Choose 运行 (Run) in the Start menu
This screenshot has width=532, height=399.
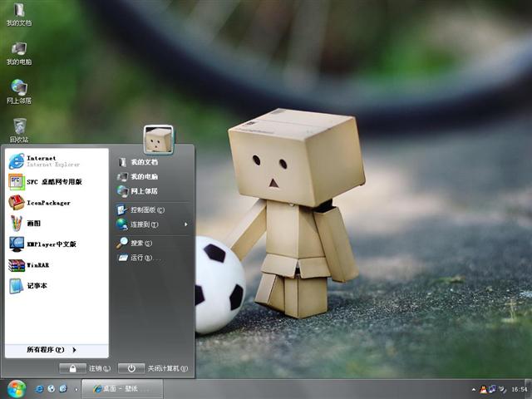[141, 258]
